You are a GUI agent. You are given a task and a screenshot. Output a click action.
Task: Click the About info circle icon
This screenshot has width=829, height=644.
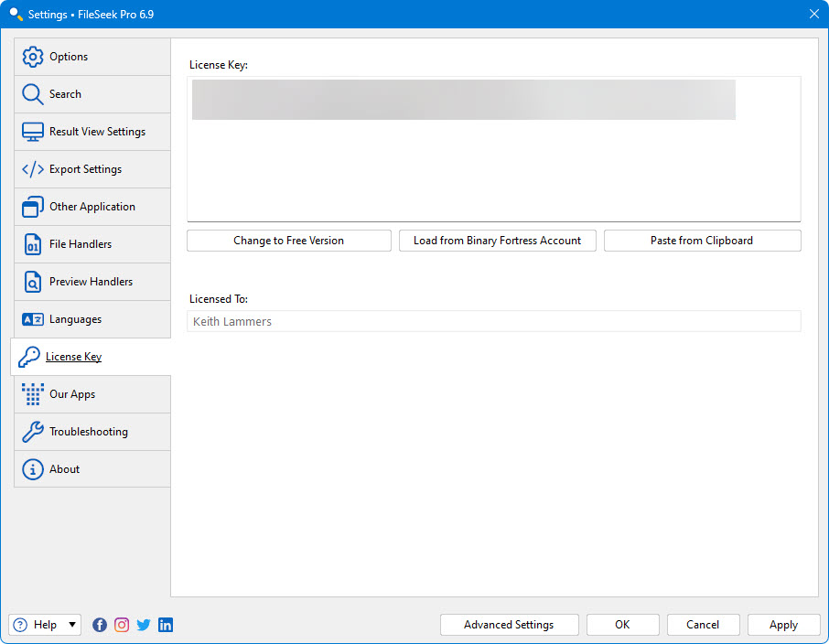click(x=32, y=469)
